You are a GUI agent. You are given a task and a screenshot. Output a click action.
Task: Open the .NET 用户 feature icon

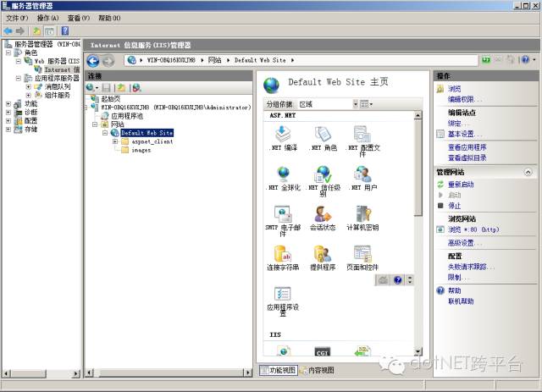click(363, 179)
